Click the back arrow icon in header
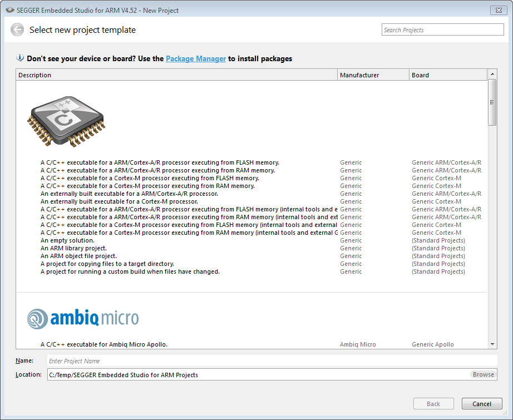 (x=17, y=29)
